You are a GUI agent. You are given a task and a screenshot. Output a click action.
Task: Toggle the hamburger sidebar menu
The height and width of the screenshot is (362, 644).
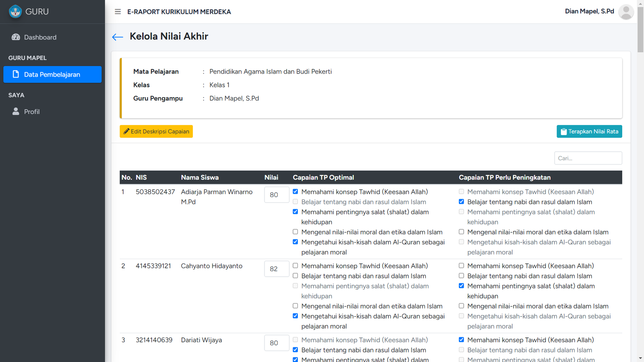click(x=118, y=12)
